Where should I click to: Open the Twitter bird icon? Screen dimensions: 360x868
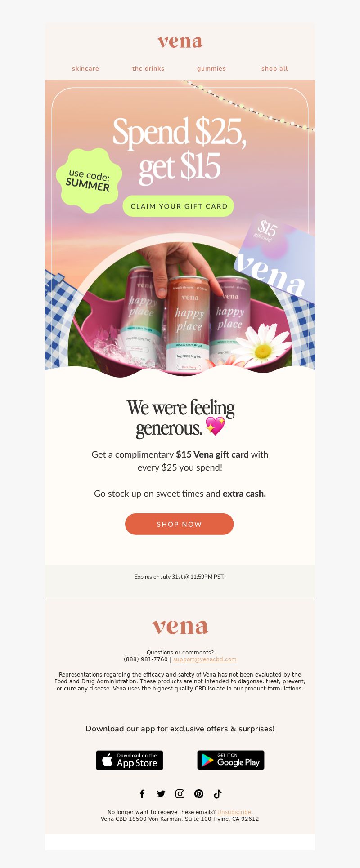(x=161, y=794)
